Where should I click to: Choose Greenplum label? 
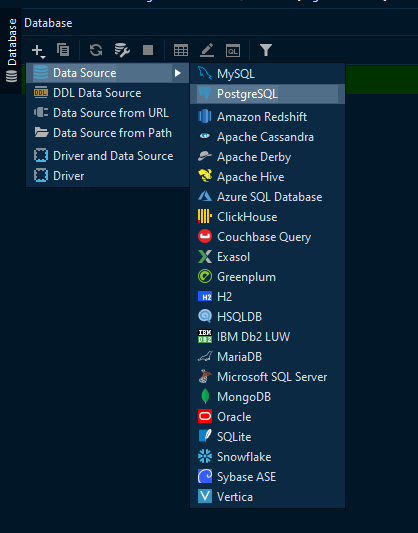pyautogui.click(x=246, y=277)
